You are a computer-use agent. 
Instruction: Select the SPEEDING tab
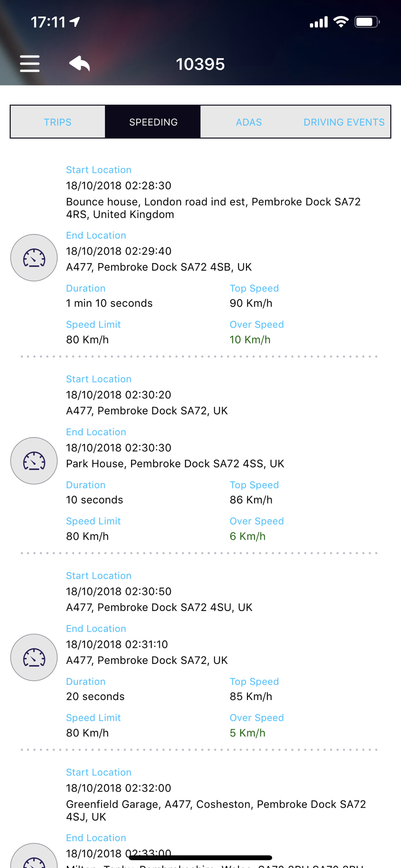click(153, 122)
